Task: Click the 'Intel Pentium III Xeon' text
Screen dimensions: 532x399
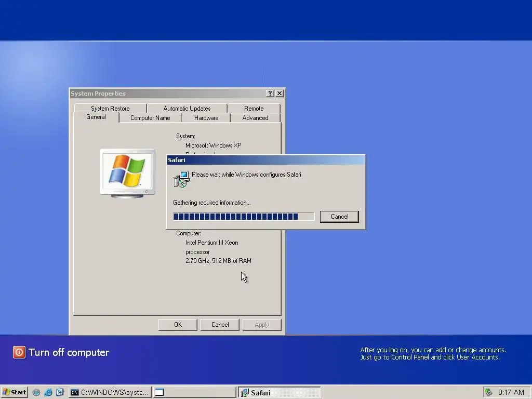Action: coord(212,243)
